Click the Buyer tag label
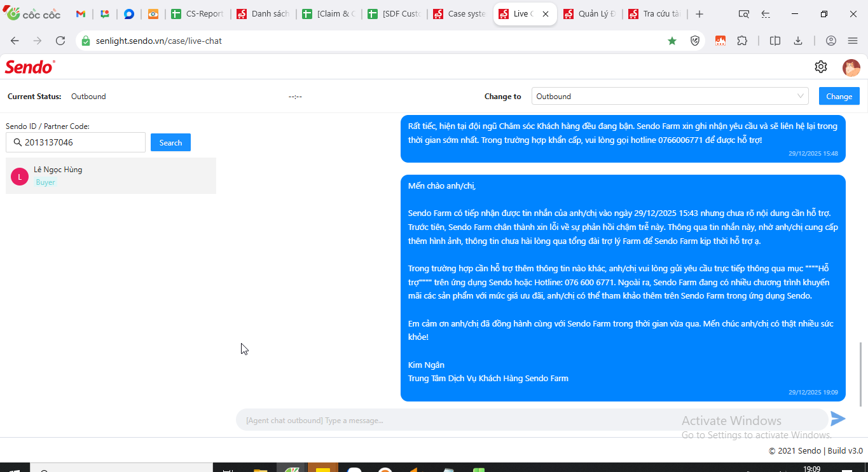This screenshot has width=868, height=472. pos(45,182)
